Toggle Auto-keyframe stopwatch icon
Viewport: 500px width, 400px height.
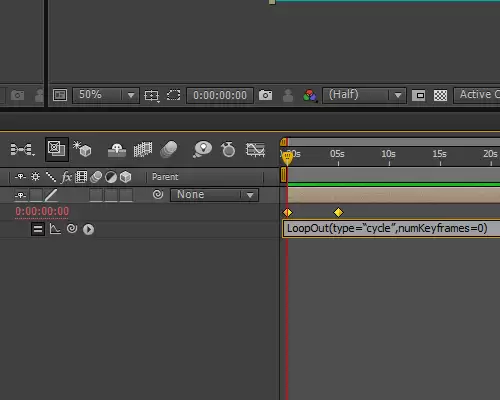tap(228, 149)
